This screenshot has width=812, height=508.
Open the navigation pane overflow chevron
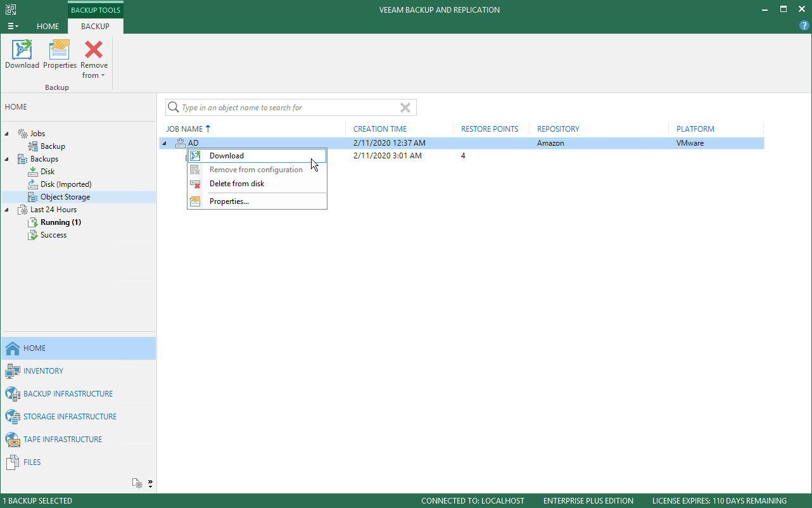click(150, 483)
